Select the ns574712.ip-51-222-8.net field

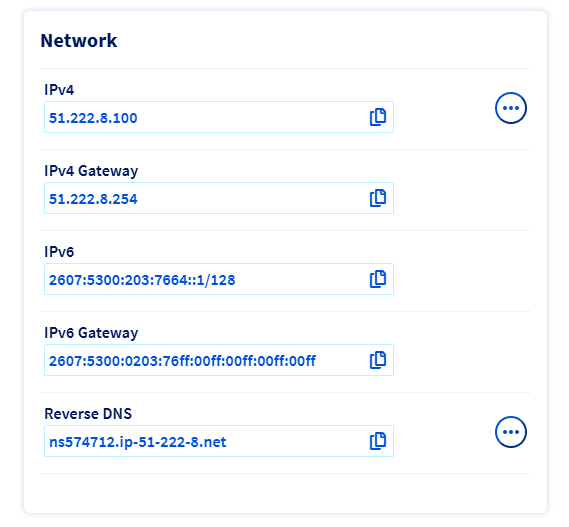click(x=219, y=441)
